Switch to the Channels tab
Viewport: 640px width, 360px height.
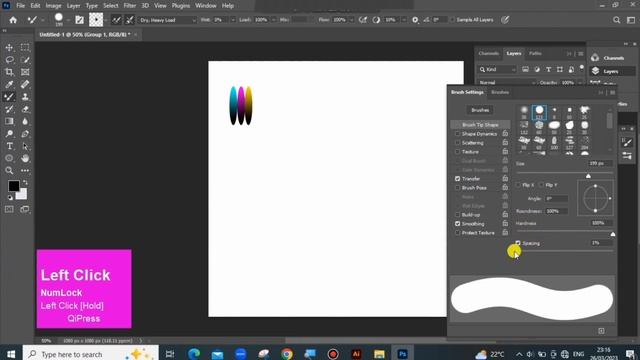[x=489, y=53]
